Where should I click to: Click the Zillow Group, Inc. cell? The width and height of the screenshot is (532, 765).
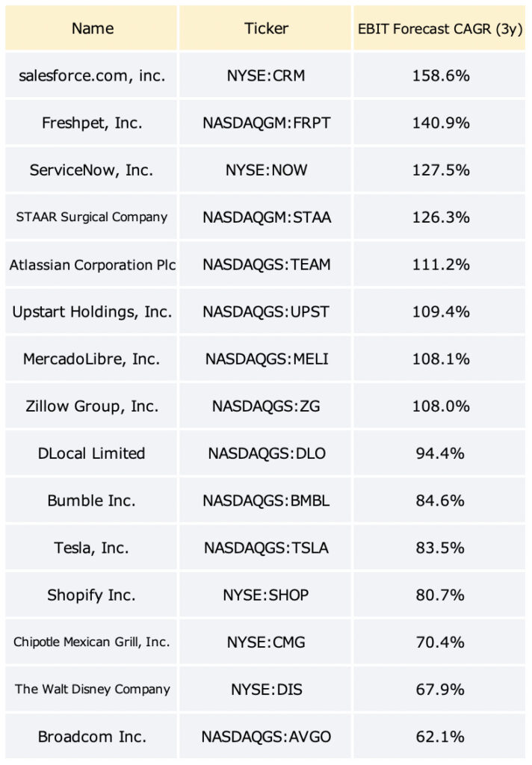(x=91, y=406)
